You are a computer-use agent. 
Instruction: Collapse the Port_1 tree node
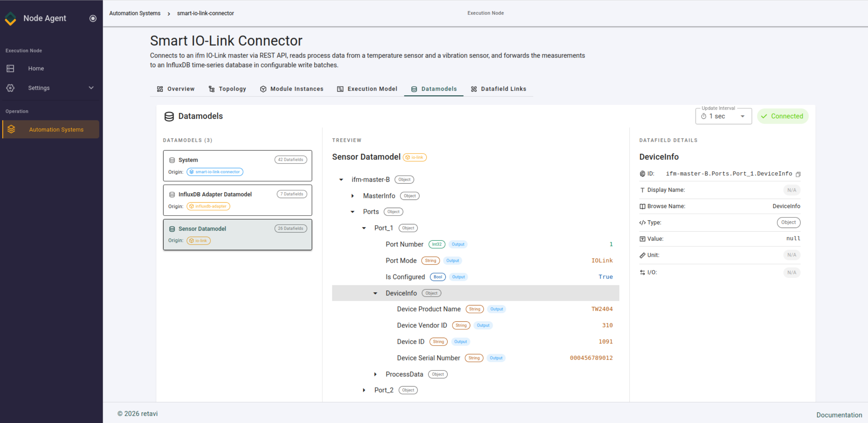pos(364,228)
